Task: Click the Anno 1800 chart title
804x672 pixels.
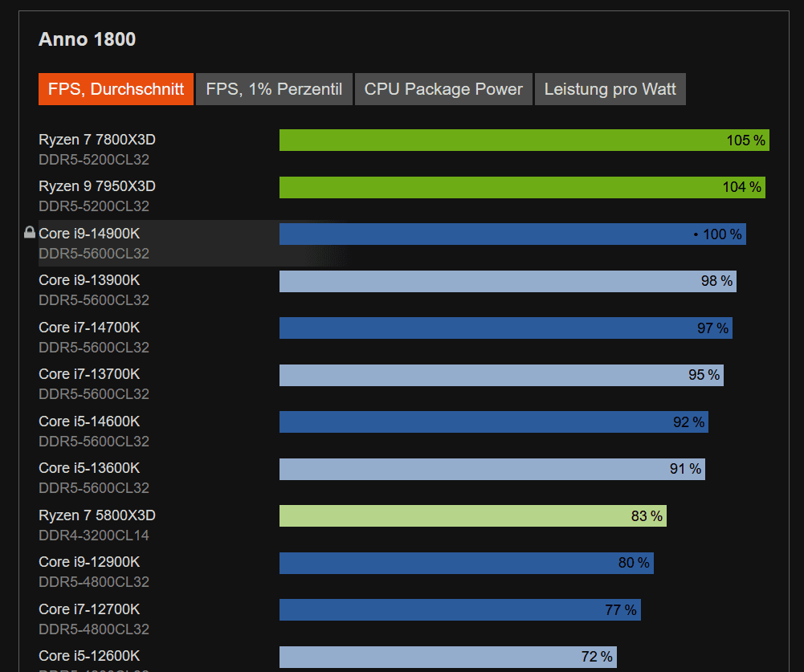Action: tap(88, 39)
